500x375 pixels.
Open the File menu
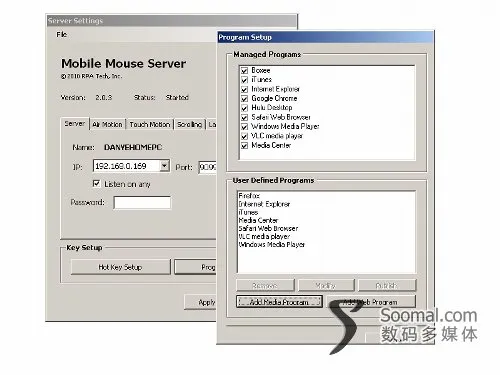pos(62,34)
